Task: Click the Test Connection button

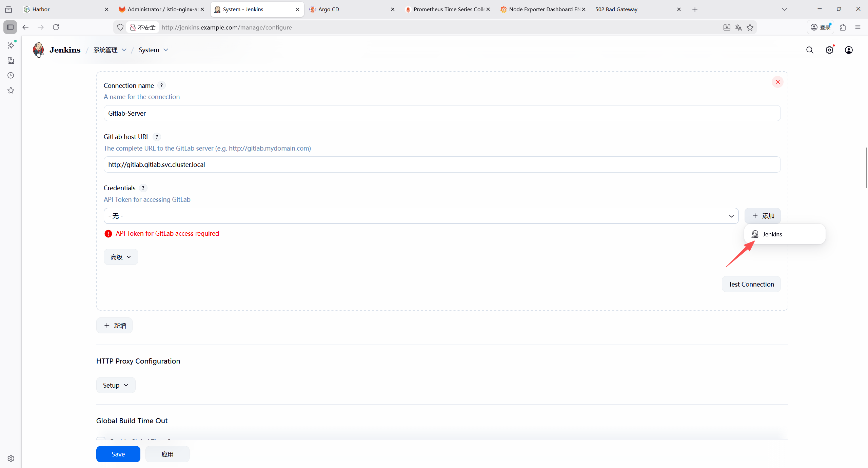Action: click(751, 284)
